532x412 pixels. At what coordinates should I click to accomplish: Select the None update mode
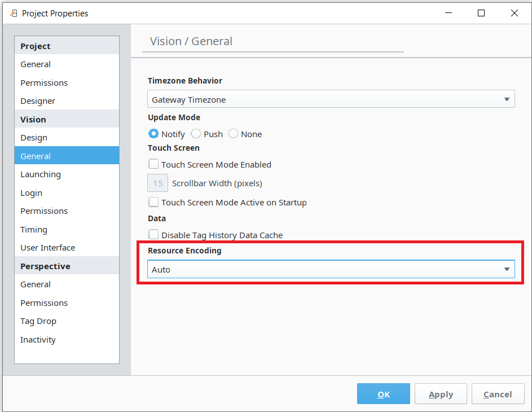coord(232,134)
